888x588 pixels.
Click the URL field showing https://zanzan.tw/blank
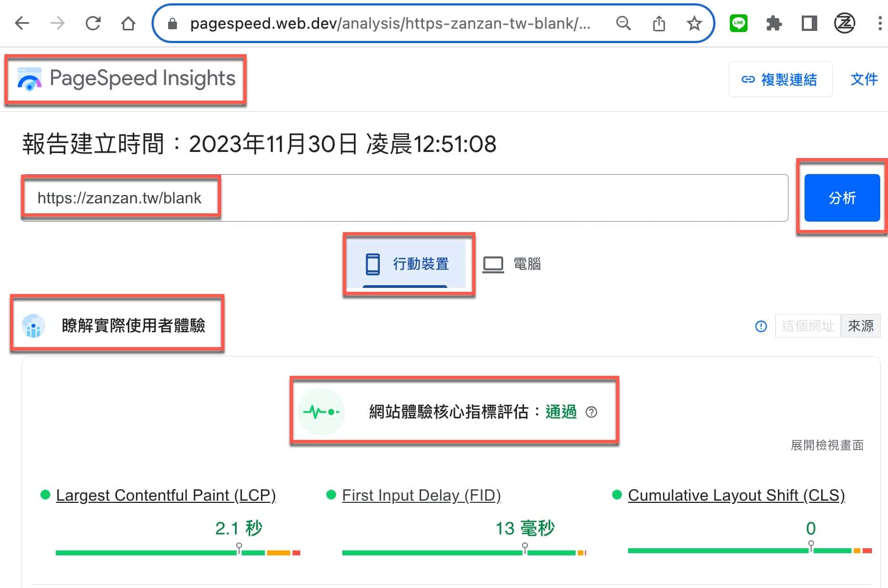[x=404, y=198]
